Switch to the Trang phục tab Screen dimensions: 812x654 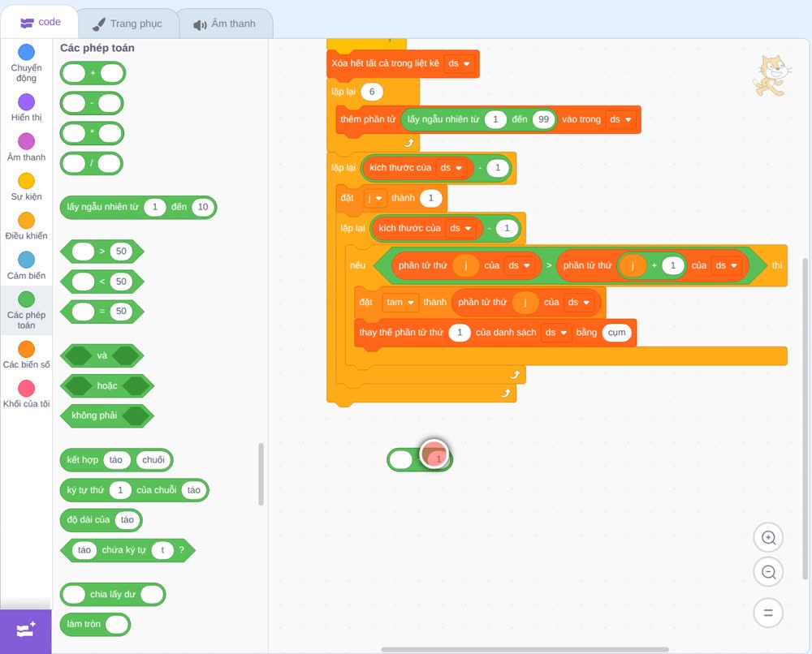[127, 24]
